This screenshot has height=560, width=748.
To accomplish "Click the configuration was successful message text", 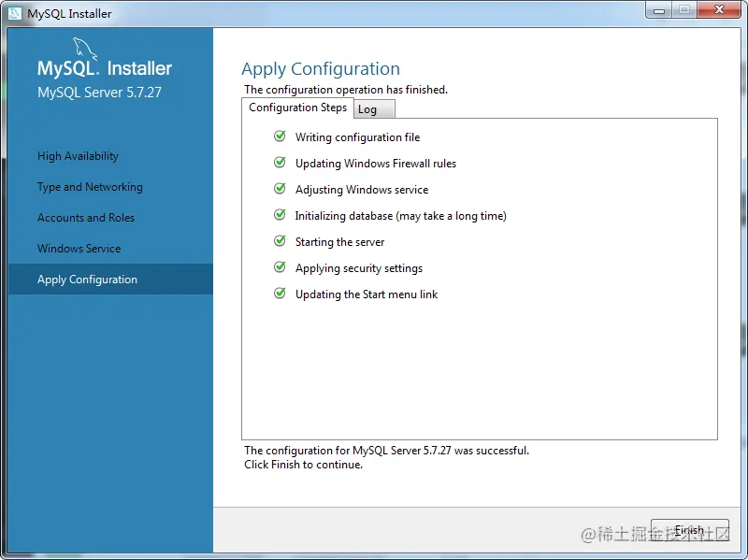I will [386, 451].
